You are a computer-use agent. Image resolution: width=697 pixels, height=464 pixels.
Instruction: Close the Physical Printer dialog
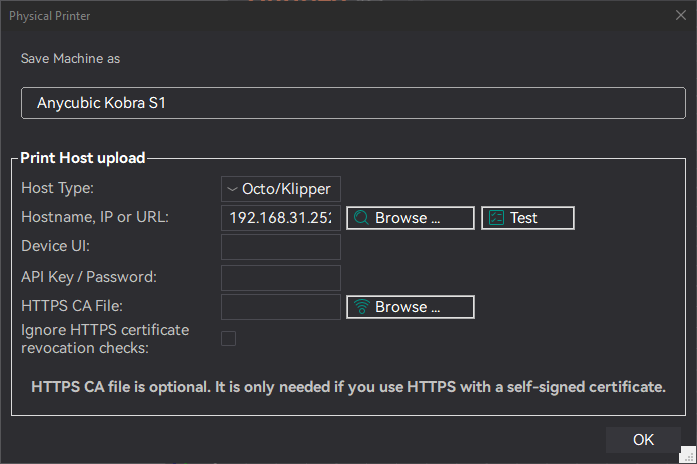(x=681, y=15)
